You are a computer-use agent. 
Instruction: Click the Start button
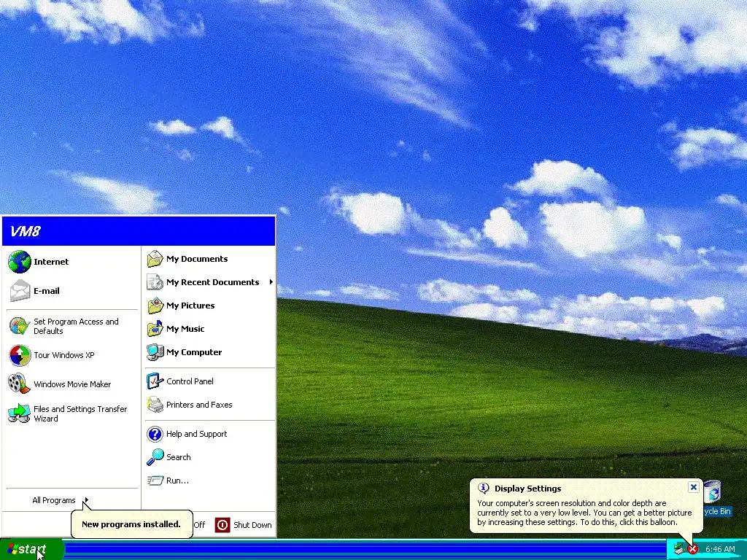coord(31,550)
